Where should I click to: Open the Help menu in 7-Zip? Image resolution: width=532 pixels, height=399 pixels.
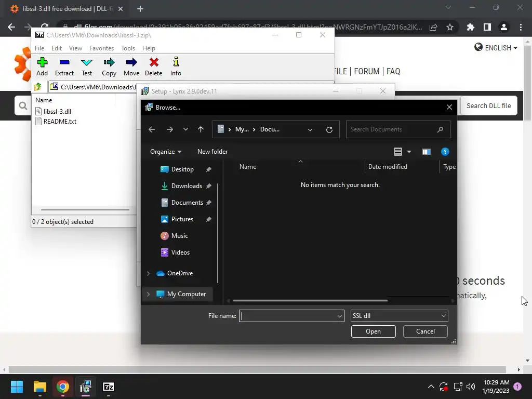[x=149, y=48]
